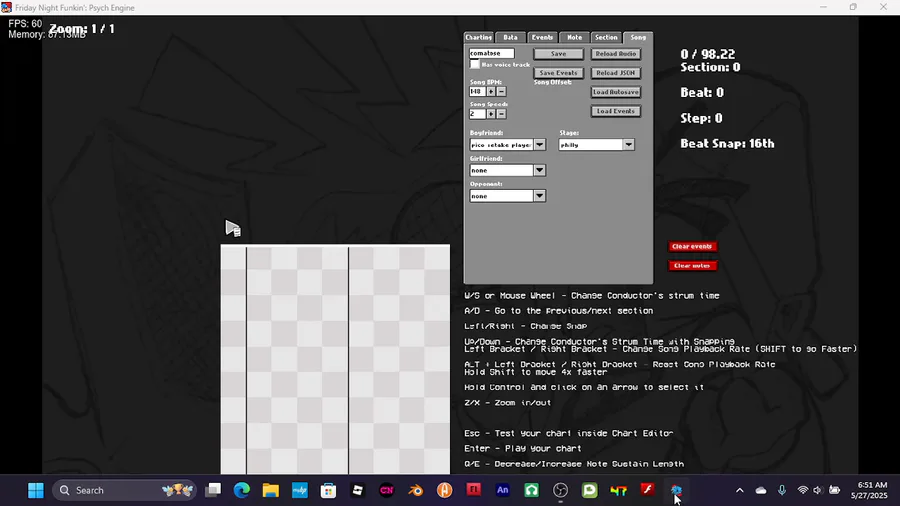Click the strum line play arrow marker
Viewport: 900px width, 506px height.
[232, 228]
